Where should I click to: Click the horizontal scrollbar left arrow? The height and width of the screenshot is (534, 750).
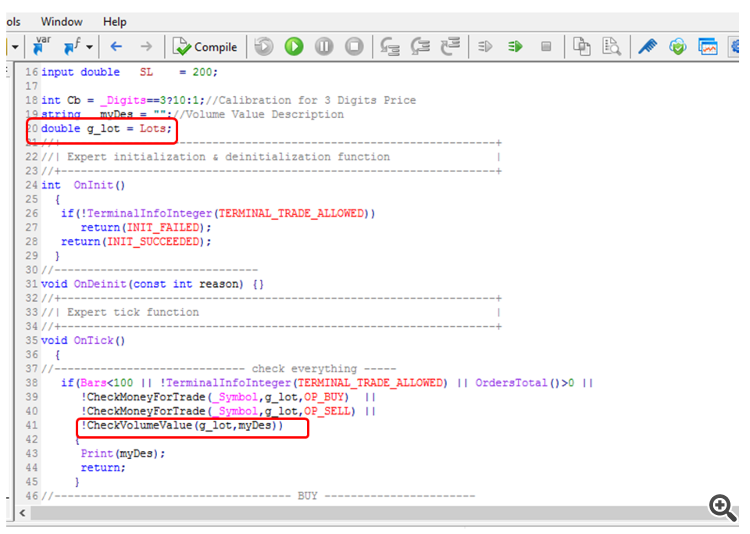point(22,513)
